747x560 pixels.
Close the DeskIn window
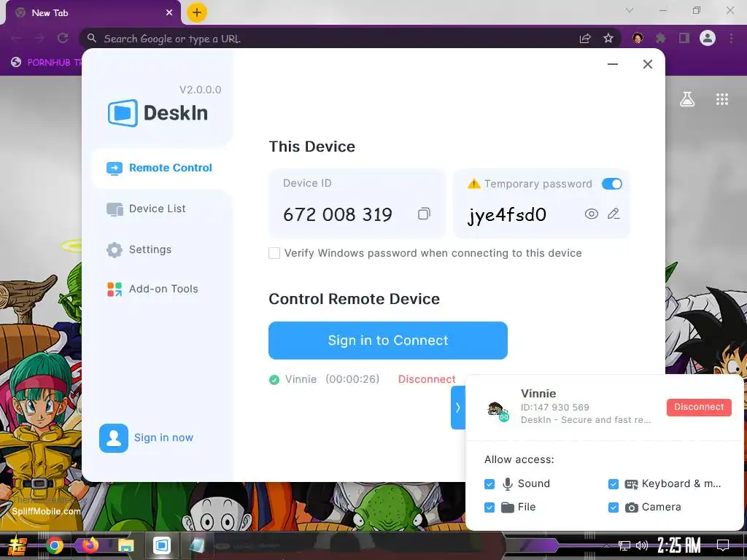point(648,64)
